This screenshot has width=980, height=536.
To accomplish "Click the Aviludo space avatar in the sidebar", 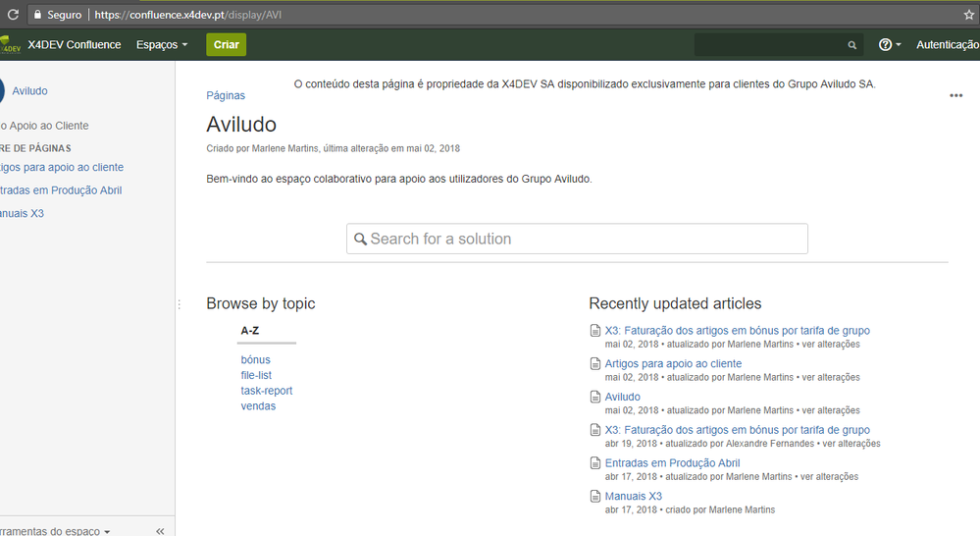I will coord(2,90).
